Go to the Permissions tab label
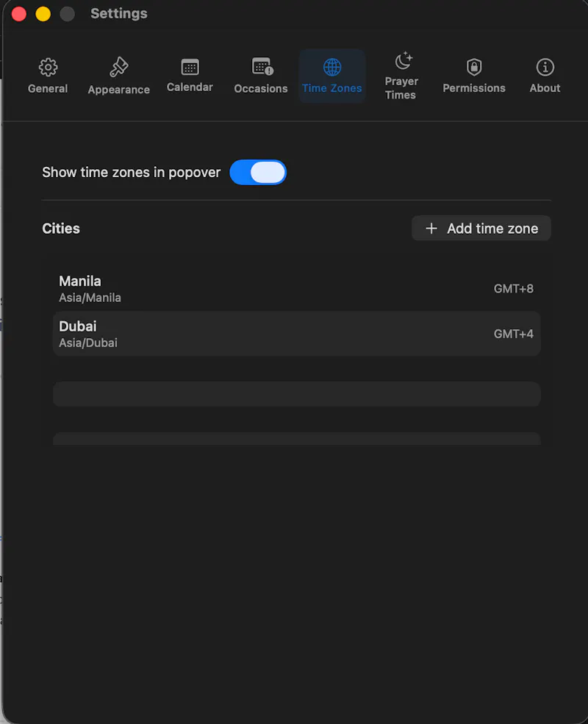Screen dimensions: 588x724 click(x=474, y=88)
